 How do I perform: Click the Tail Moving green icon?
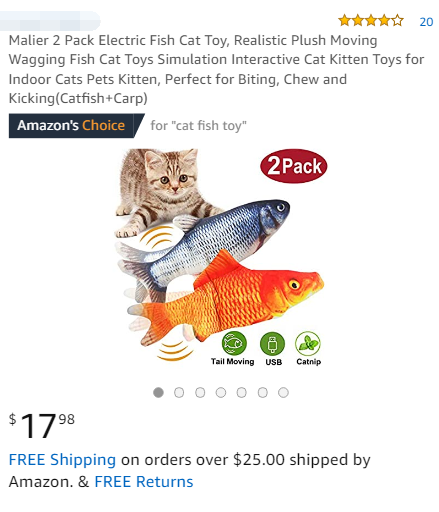234,343
